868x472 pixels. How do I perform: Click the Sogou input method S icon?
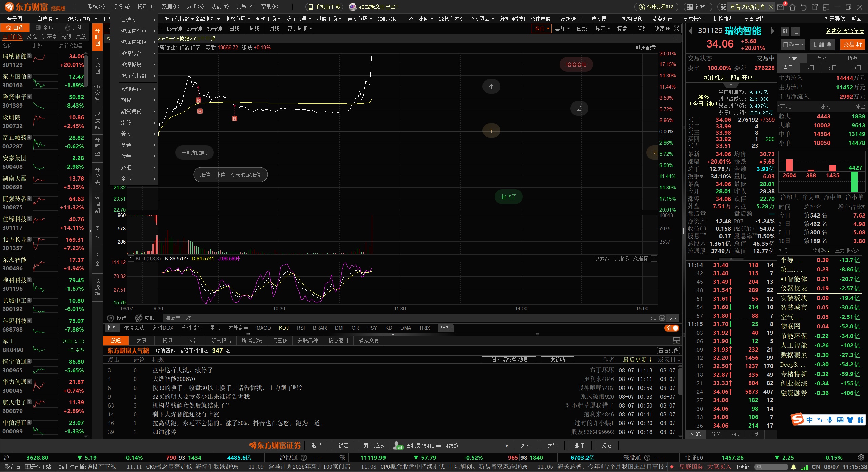pos(797,419)
